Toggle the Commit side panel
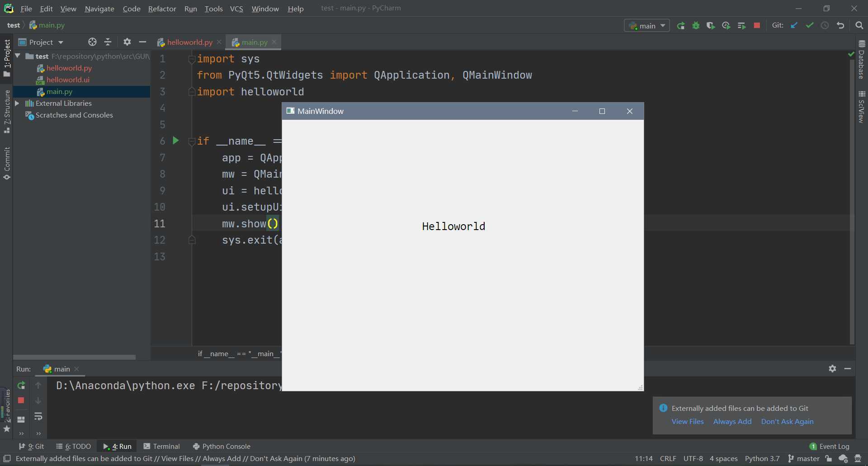The width and height of the screenshot is (868, 466). 7,163
